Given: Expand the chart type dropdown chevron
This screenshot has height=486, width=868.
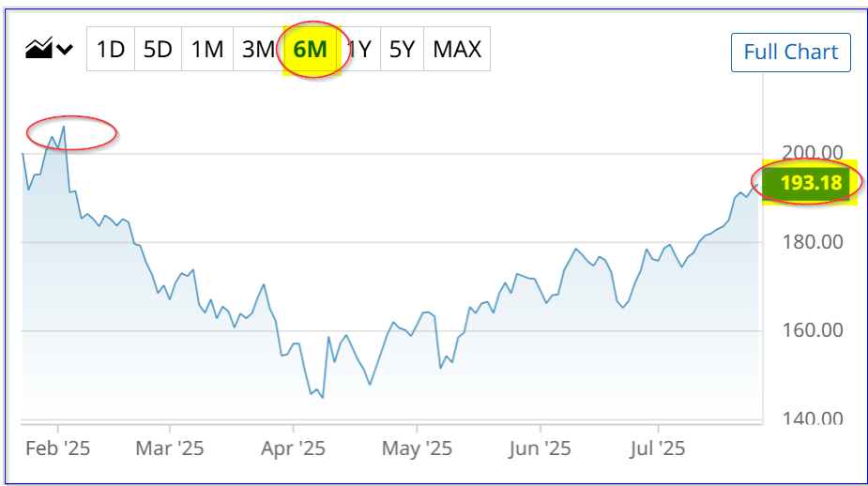Looking at the screenshot, I should tap(65, 50).
